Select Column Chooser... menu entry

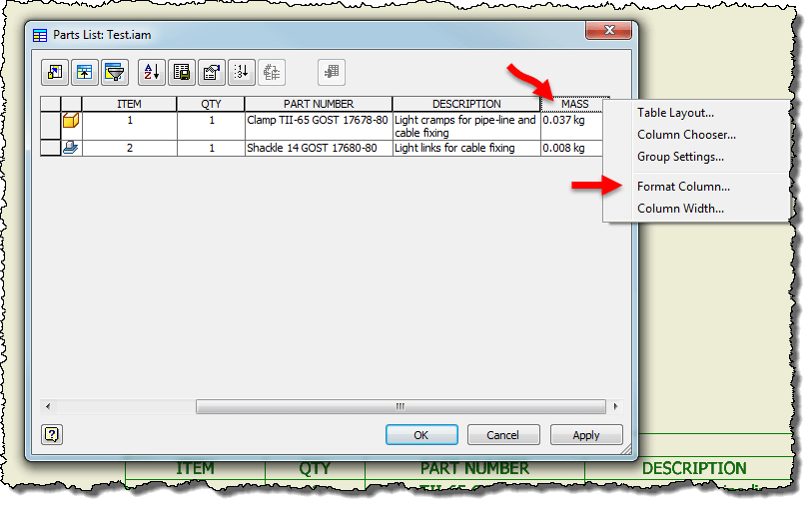[686, 135]
